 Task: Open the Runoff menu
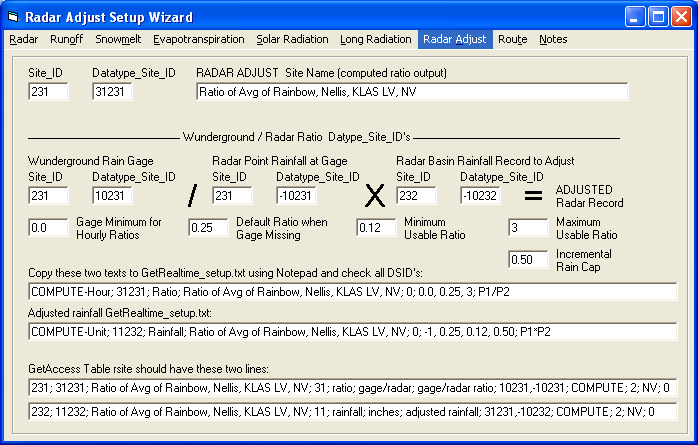pyautogui.click(x=66, y=39)
